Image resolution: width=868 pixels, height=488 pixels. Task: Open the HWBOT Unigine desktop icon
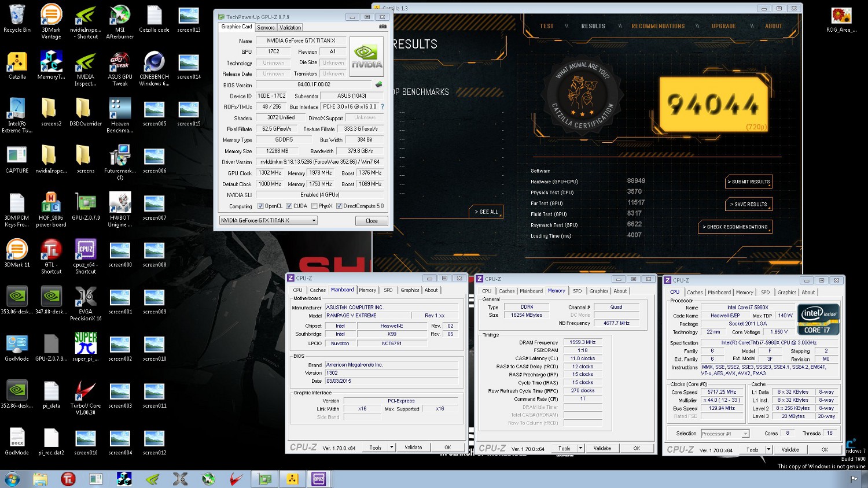coord(120,209)
